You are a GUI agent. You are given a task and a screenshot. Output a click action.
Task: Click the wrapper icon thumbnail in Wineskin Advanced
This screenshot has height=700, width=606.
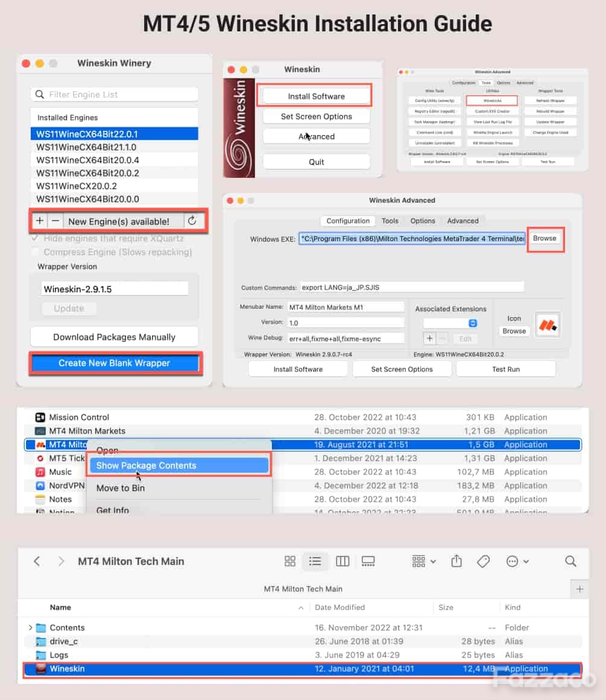click(548, 324)
